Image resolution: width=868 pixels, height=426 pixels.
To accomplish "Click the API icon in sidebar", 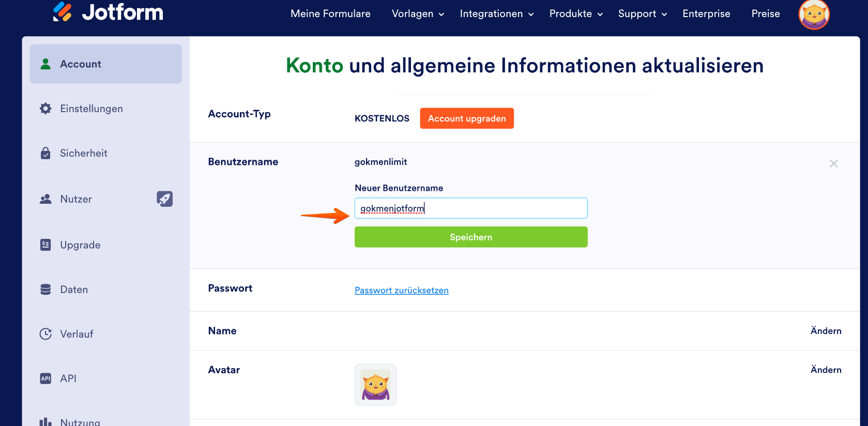I will point(45,378).
